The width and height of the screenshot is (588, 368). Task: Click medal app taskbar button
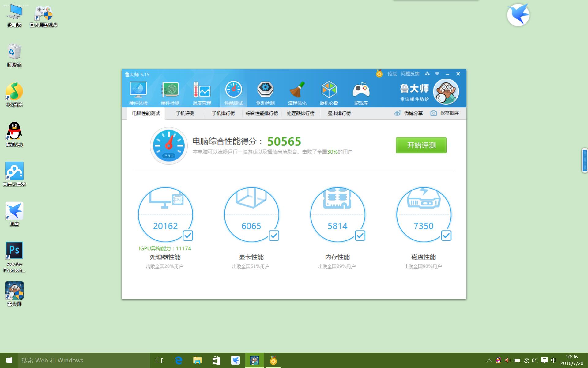pyautogui.click(x=273, y=360)
